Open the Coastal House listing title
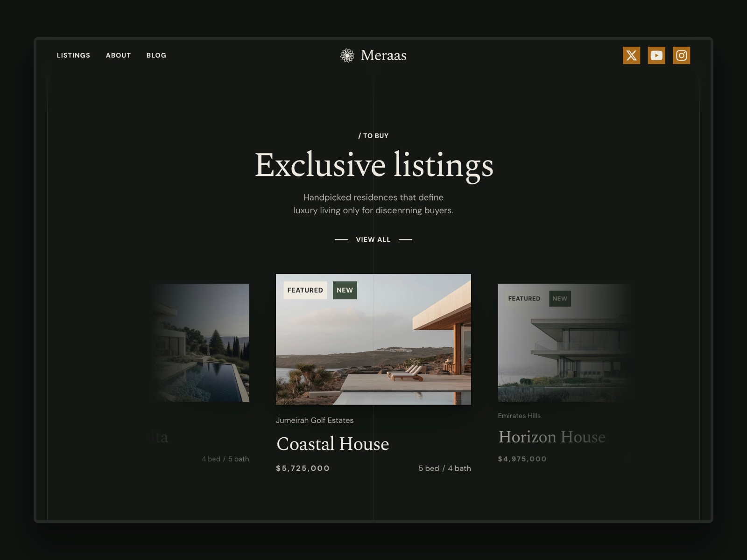747x560 pixels. [x=333, y=443]
